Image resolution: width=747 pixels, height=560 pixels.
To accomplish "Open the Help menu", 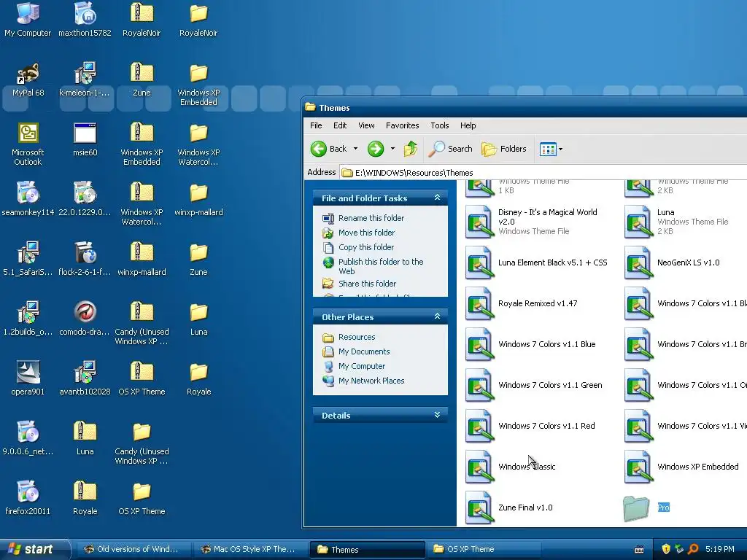I will [x=468, y=125].
